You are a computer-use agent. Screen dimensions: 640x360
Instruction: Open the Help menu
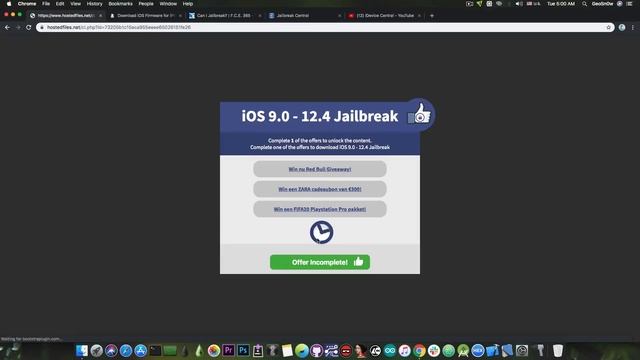pos(188,4)
